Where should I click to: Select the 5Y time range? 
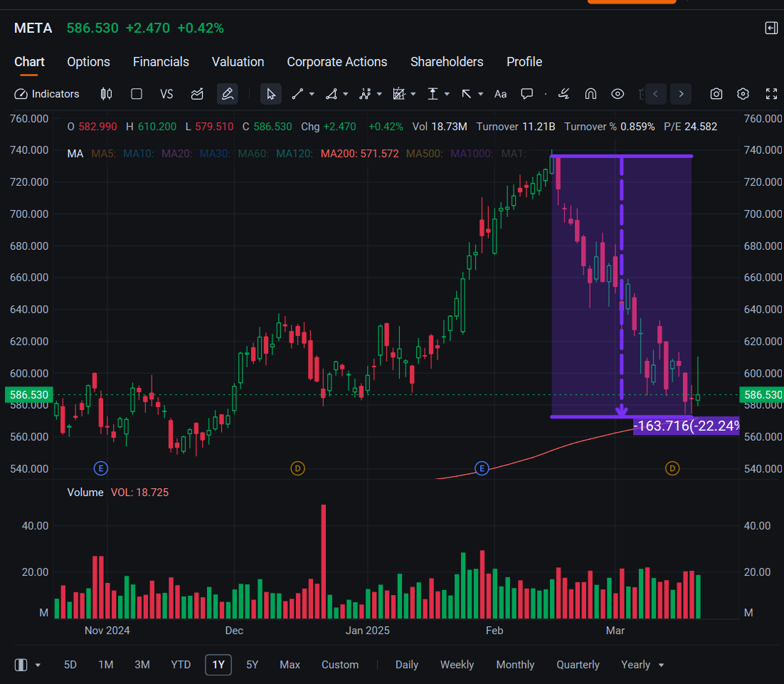click(252, 665)
